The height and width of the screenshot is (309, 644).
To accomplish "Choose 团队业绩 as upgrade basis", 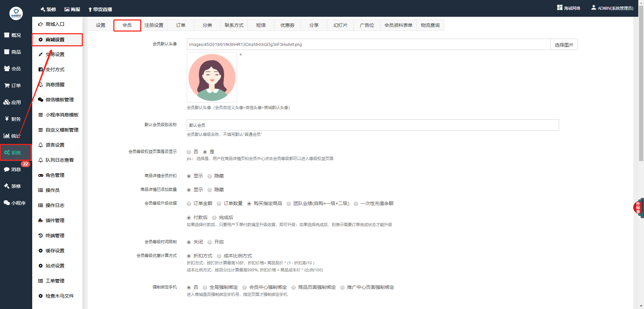I will click(289, 204).
